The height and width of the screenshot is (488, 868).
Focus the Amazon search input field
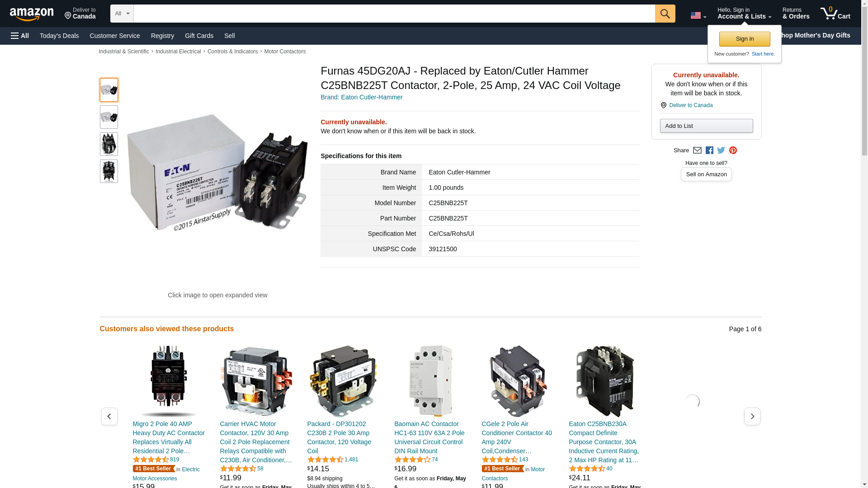394,14
